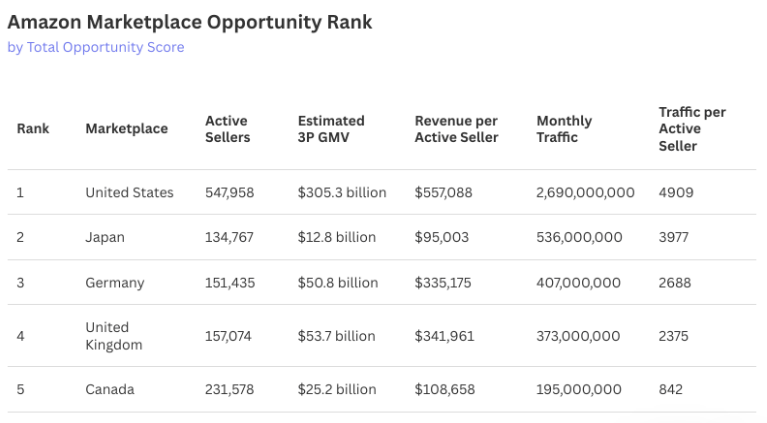Select the Canada marketplace cell
The height and width of the screenshot is (423, 767).
[110, 390]
